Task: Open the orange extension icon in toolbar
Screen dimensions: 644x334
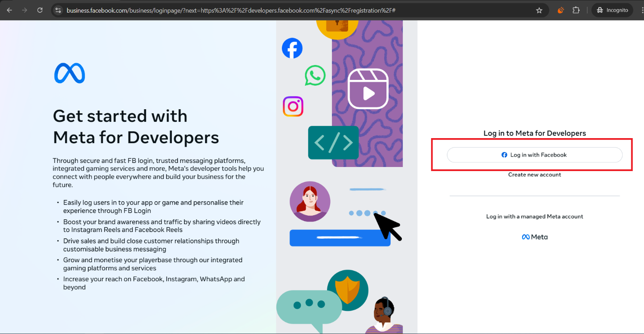Action: [x=561, y=10]
